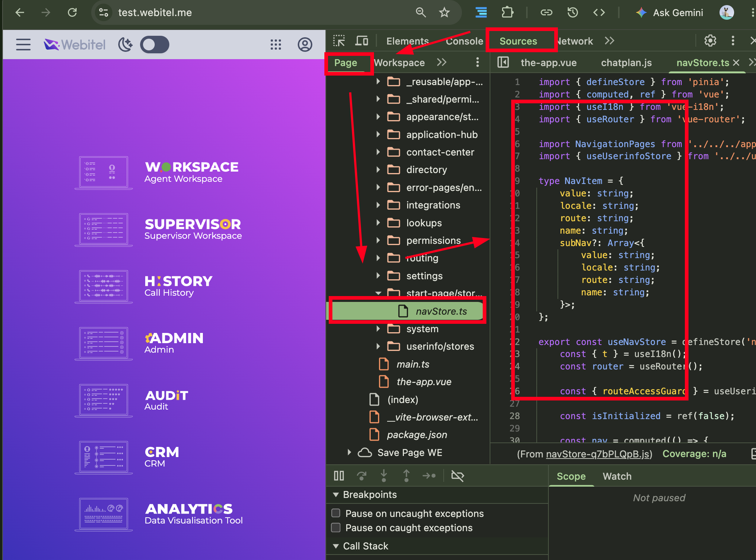Open the Call History application
756x560 pixels.
pos(144,287)
